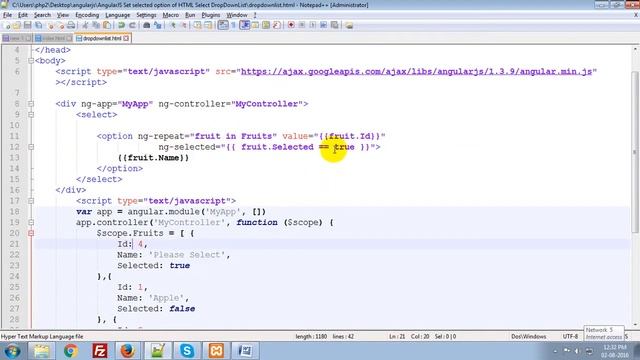Click the last icon on the toolbar

349,25
